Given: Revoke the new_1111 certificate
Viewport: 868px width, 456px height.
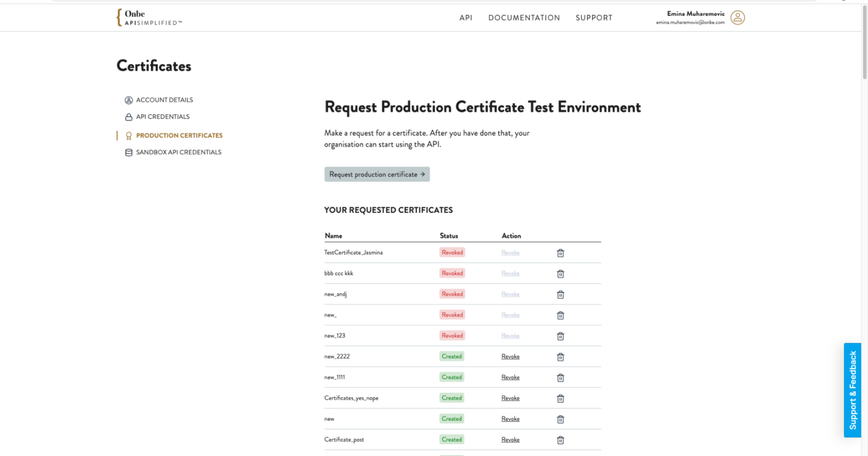Looking at the screenshot, I should (510, 378).
